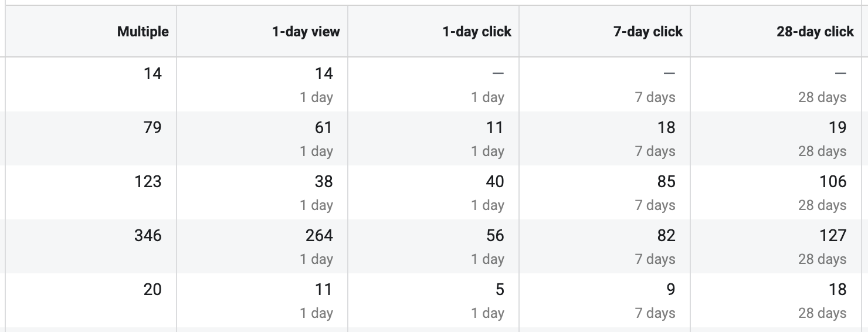Sort by the Multiple column header
The width and height of the screenshot is (868, 332).
143,32
